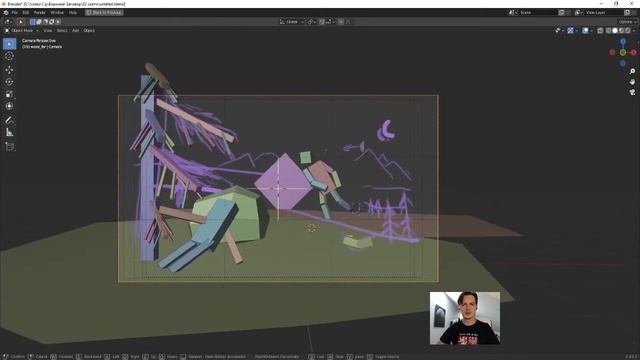Toggle camera view icon in viewport
The image size is (640, 360).
point(632,92)
